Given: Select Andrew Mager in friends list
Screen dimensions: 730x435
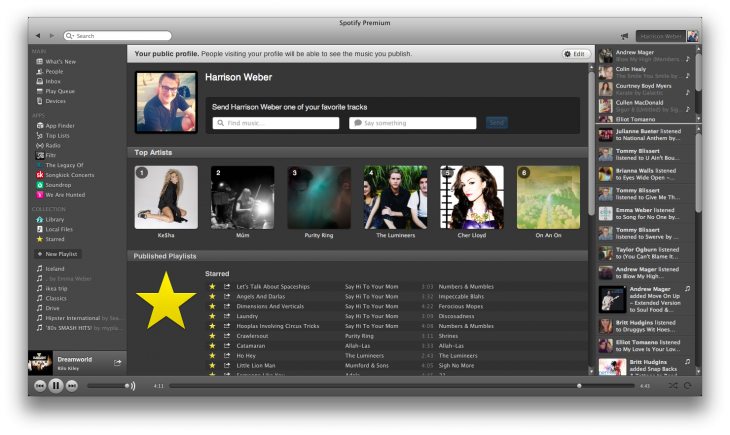Looking at the screenshot, I should point(643,55).
